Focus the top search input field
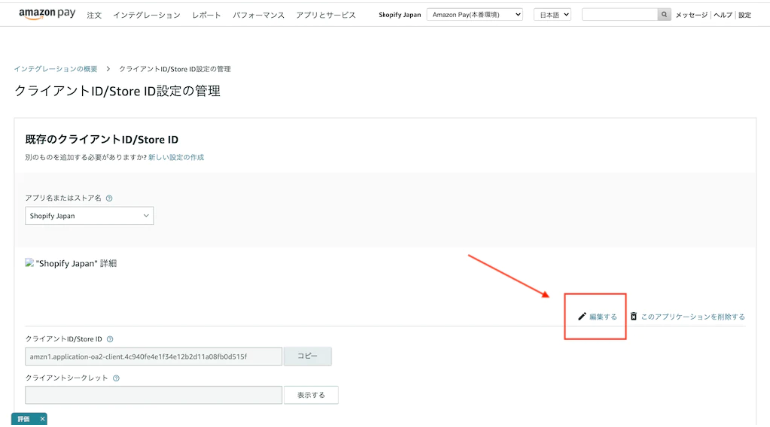The image size is (770, 427). coord(620,15)
